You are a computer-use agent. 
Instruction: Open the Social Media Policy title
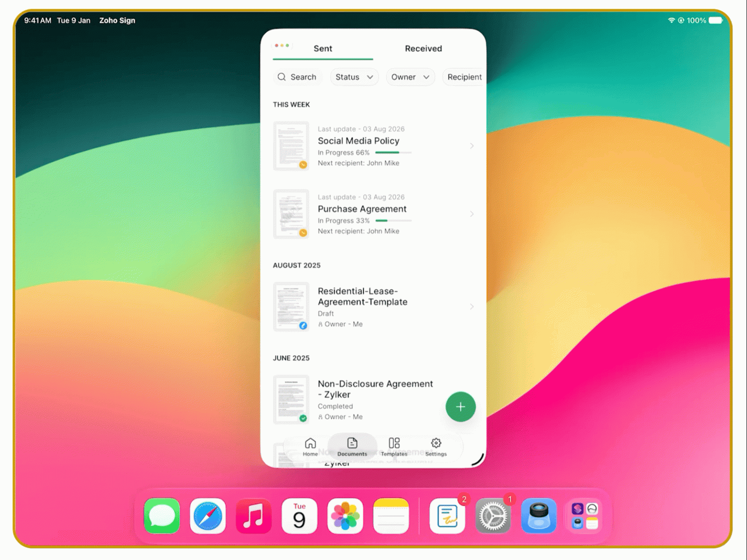click(x=359, y=141)
